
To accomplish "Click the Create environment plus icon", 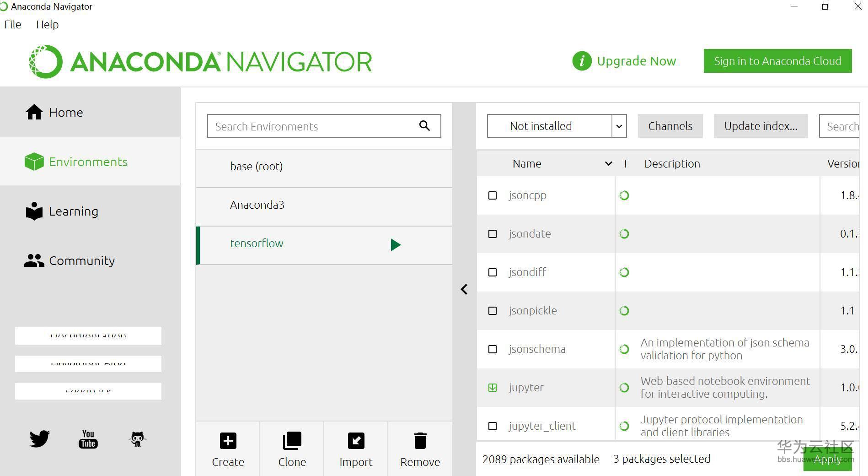I will pos(228,441).
